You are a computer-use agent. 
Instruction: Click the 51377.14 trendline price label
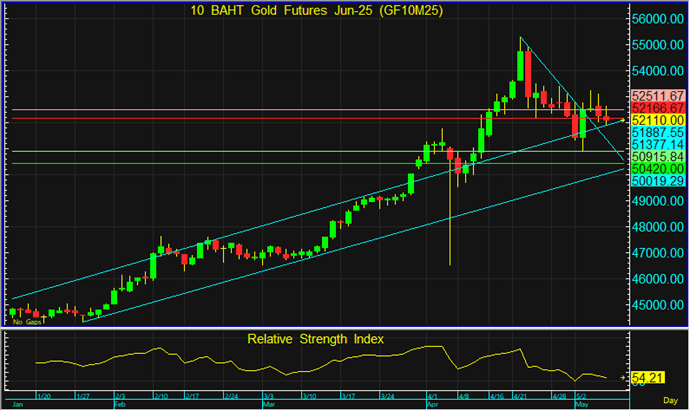point(657,145)
